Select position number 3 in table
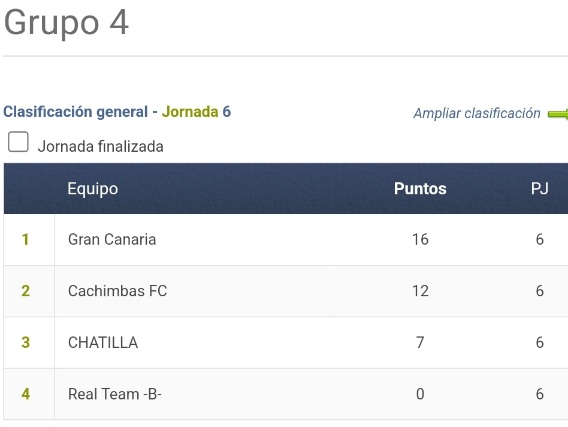This screenshot has width=568, height=427. [25, 343]
